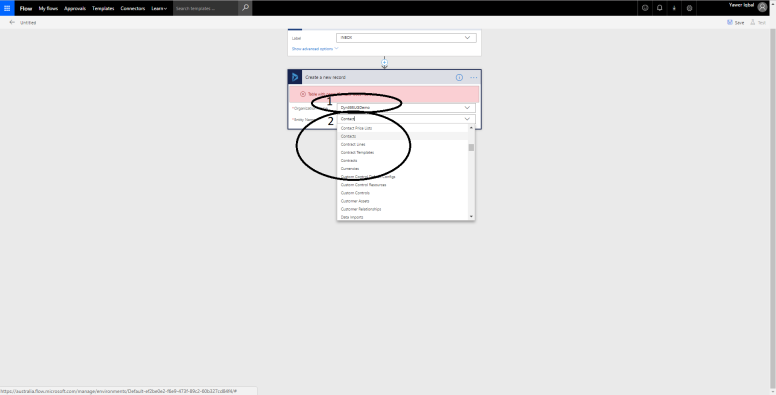Click the entity list scrollbar down arrow
Viewport: 776px width, 395px height.
(x=471, y=216)
